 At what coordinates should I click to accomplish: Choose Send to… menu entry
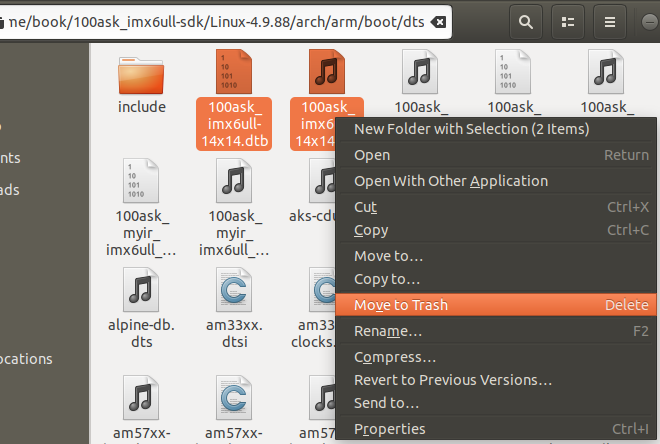pyautogui.click(x=496, y=403)
